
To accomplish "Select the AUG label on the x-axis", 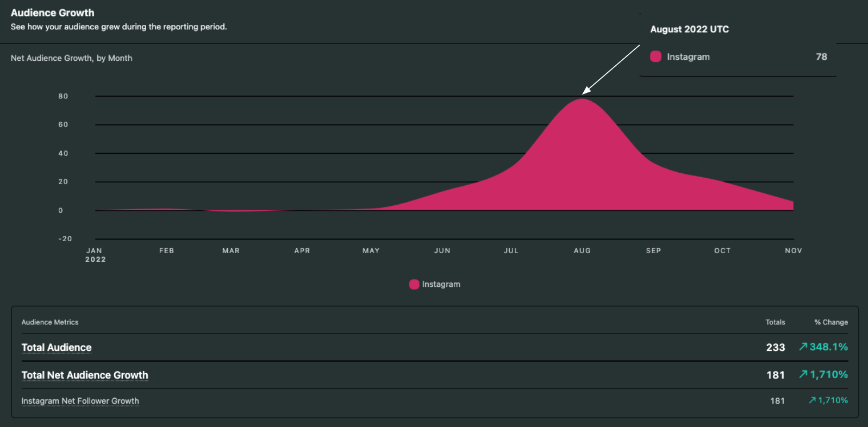I will 582,250.
